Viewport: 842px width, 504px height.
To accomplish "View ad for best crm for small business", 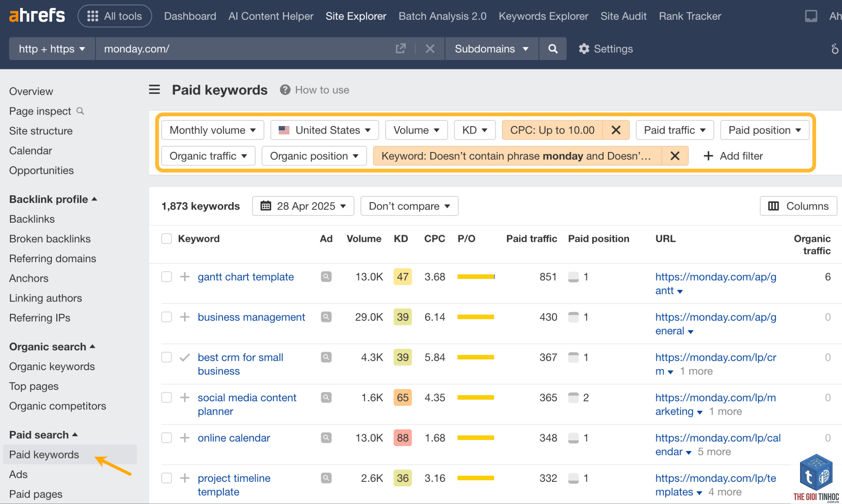I will (x=326, y=357).
